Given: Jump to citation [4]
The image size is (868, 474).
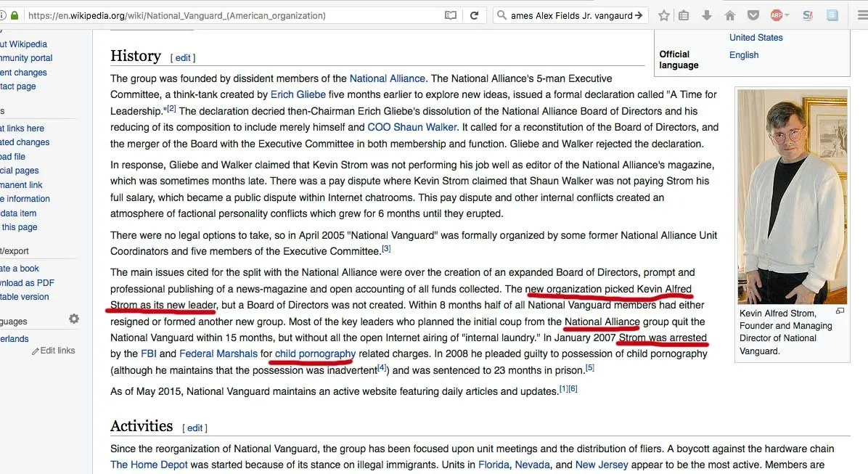Looking at the screenshot, I should 382,368.
